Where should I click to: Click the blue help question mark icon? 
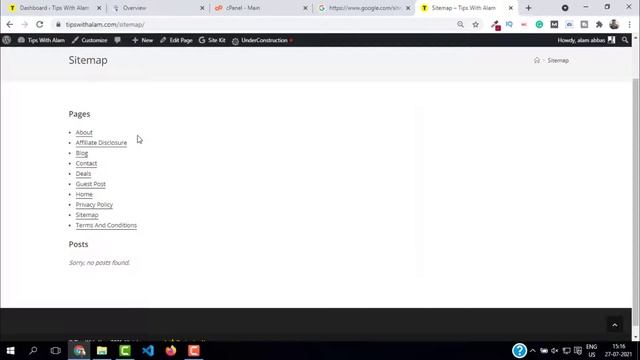[519, 351]
